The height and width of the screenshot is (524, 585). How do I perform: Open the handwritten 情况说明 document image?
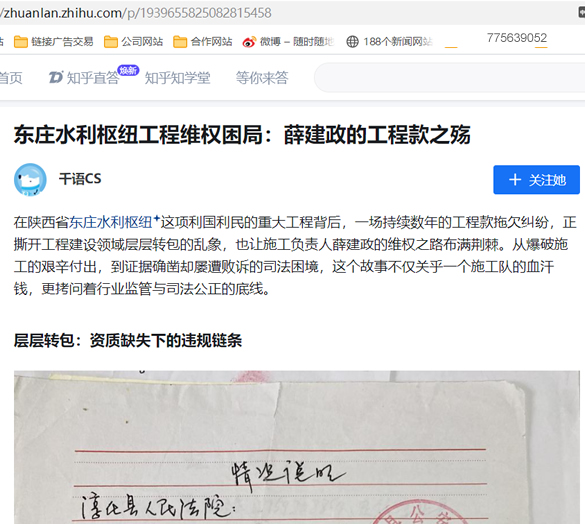coord(297,447)
